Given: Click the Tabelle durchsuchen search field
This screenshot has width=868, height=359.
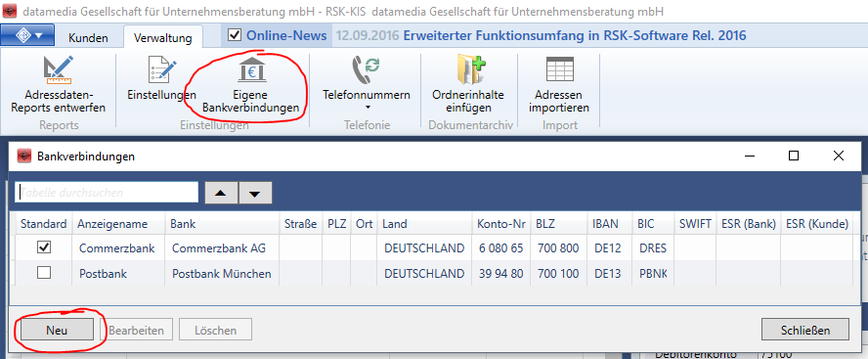Looking at the screenshot, I should tap(107, 193).
